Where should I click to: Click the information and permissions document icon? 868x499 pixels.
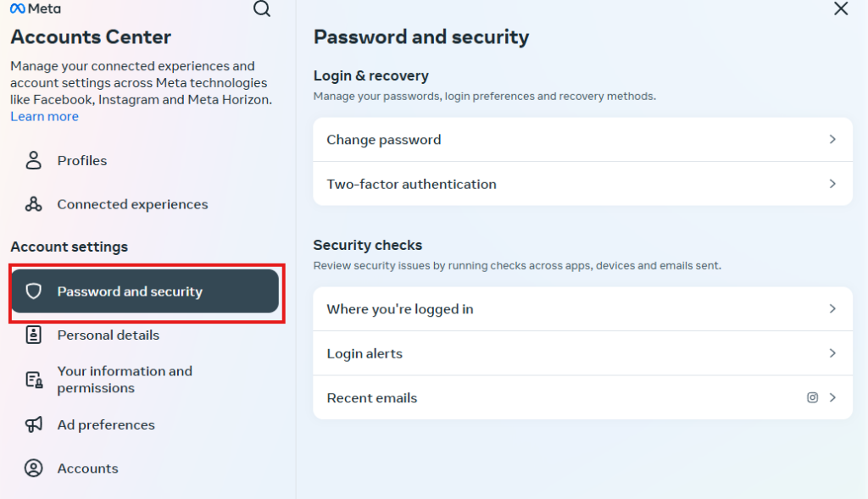pos(34,380)
